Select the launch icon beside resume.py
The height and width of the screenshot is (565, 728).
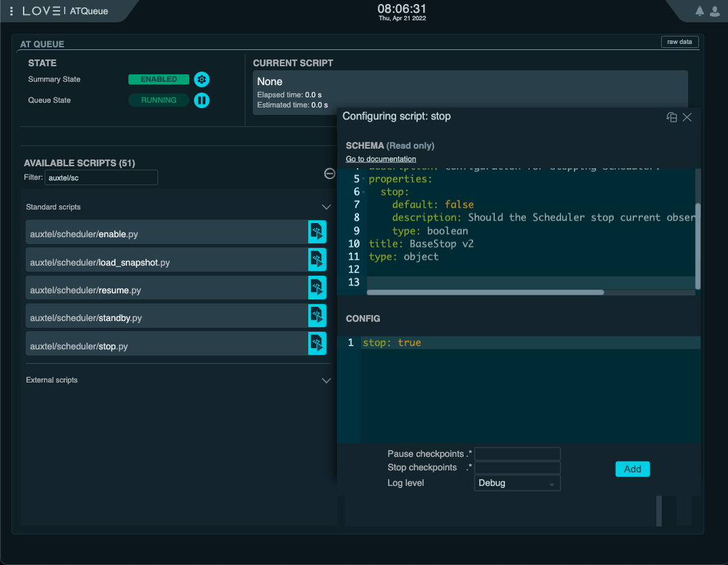pos(317,287)
